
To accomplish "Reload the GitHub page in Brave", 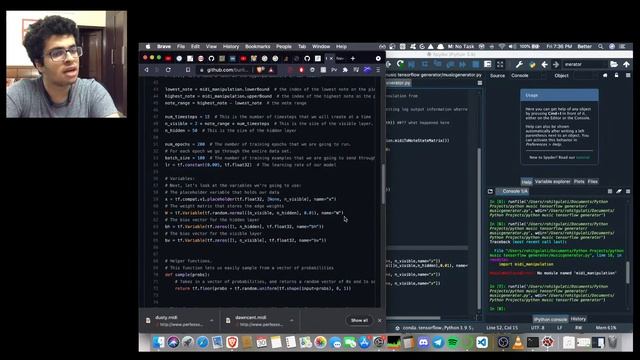I will 168,70.
